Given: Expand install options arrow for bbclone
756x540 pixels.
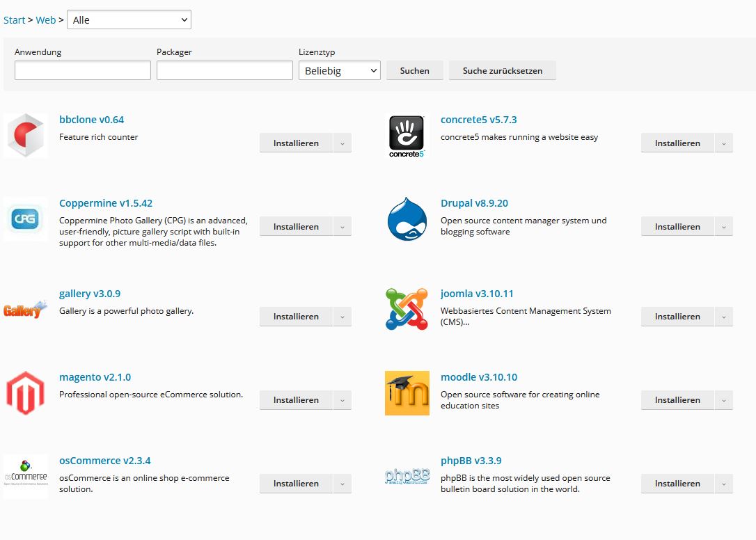Looking at the screenshot, I should click(342, 143).
